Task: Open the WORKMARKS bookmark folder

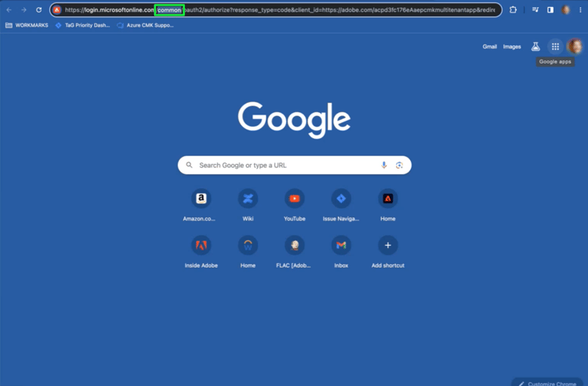Action: click(x=27, y=25)
